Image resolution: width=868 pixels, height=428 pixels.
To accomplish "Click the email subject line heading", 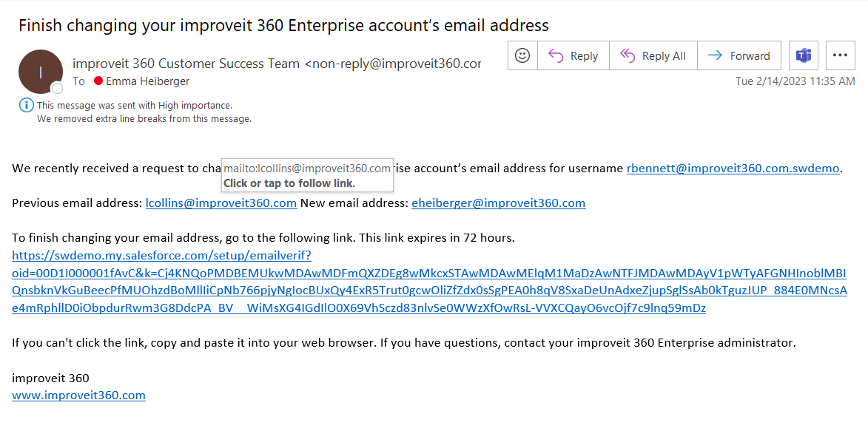I will click(283, 25).
